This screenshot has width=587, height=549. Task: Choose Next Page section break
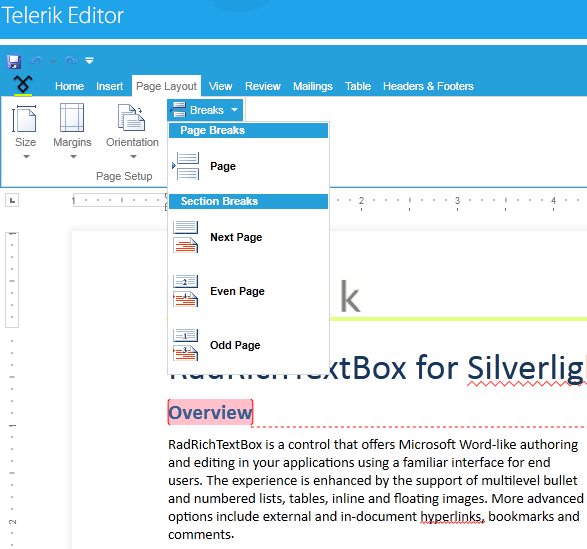point(248,237)
